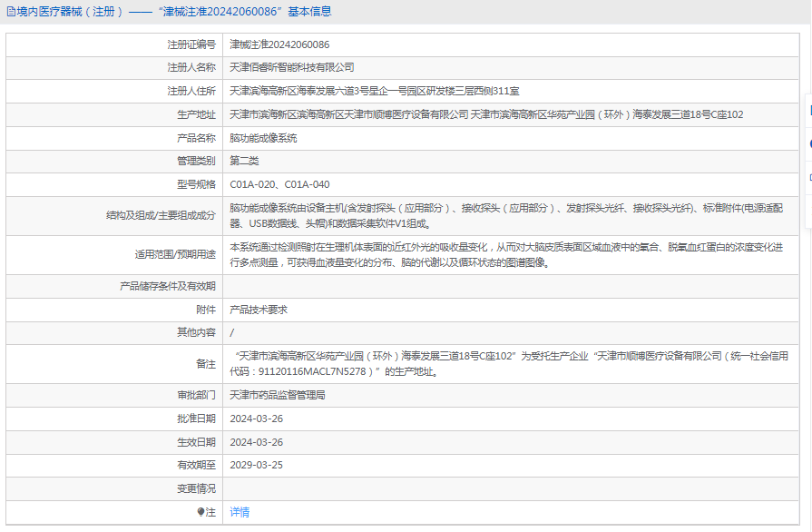This screenshot has width=812, height=532.
Task: Select the composition text starting 脑功能成像系统由设备主机
Action: pyautogui.click(x=506, y=215)
